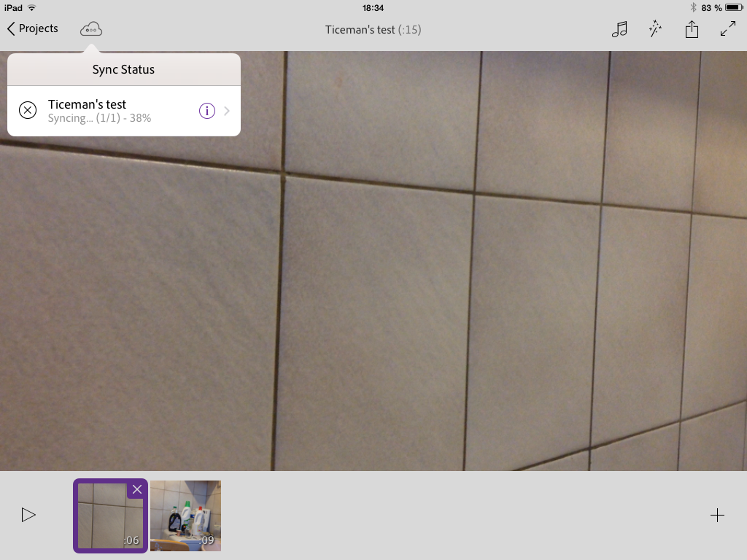
Task: Tap the battery indicator in status bar
Action: tap(732, 7)
